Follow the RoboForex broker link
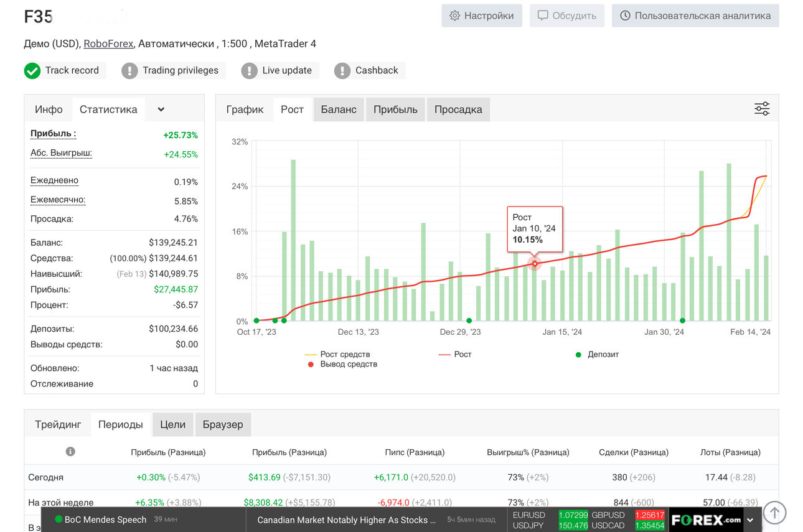Image resolution: width=803 pixels, height=532 pixels. coord(108,44)
